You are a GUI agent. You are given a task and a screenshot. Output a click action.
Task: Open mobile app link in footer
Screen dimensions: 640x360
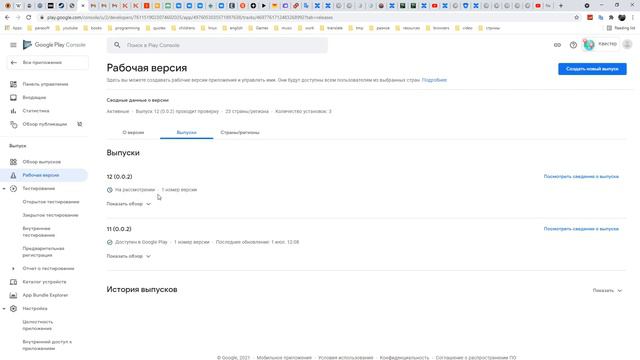(x=284, y=358)
